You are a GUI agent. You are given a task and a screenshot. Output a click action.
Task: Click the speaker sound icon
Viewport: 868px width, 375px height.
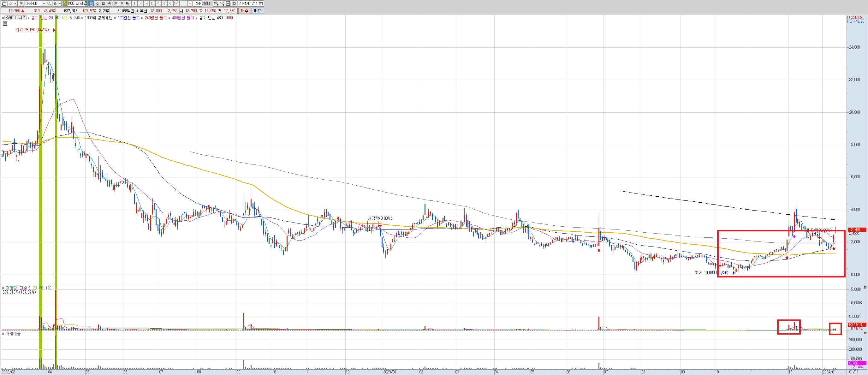[55, 4]
